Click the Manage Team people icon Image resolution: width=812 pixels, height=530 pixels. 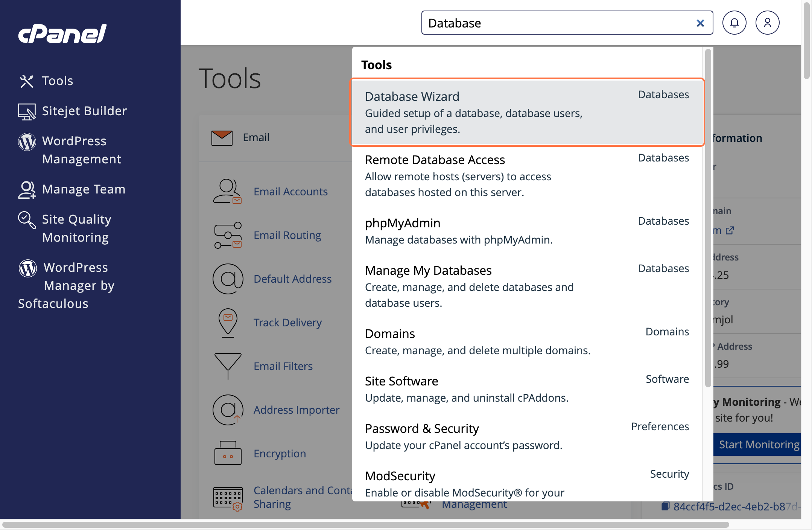pos(27,190)
